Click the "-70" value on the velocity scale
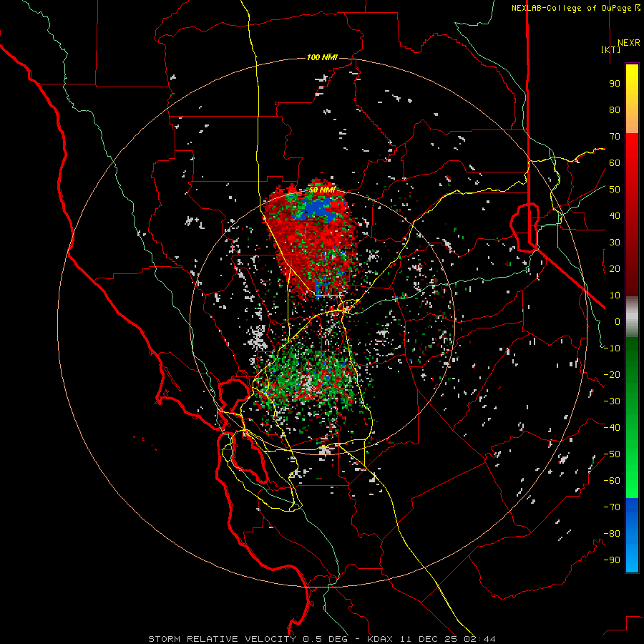This screenshot has height=644, width=644. pos(612,507)
